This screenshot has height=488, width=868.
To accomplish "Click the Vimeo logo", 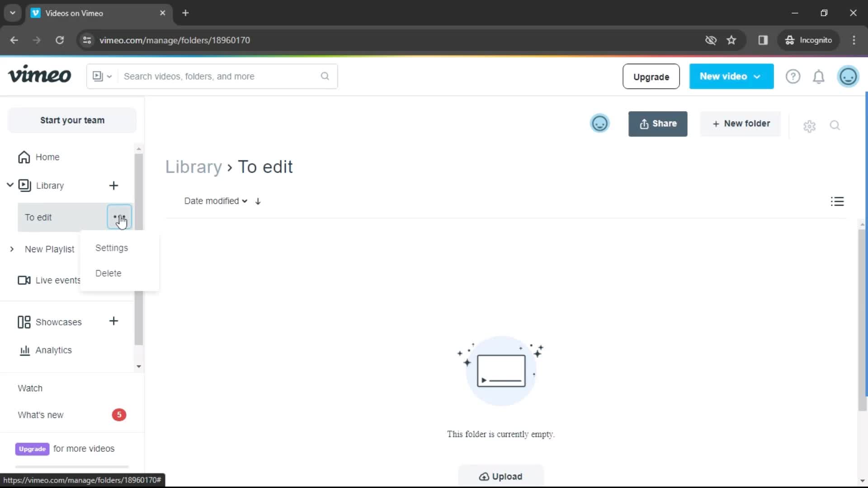I will (40, 75).
